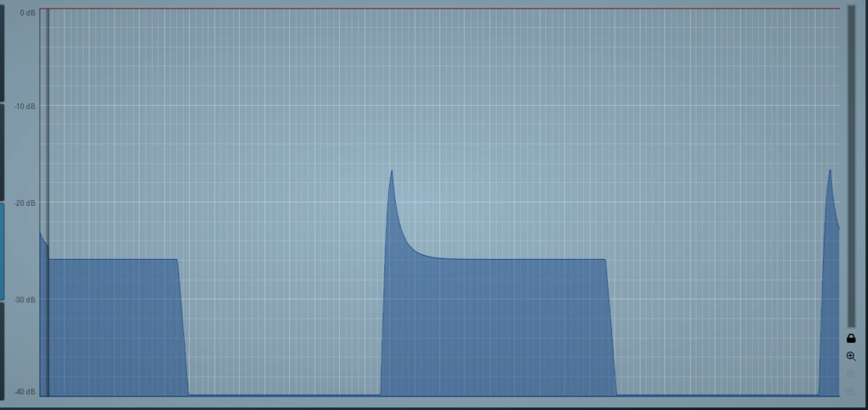868x410 pixels.
Task: Click the "-20 dB" axis label
Action: pos(25,203)
